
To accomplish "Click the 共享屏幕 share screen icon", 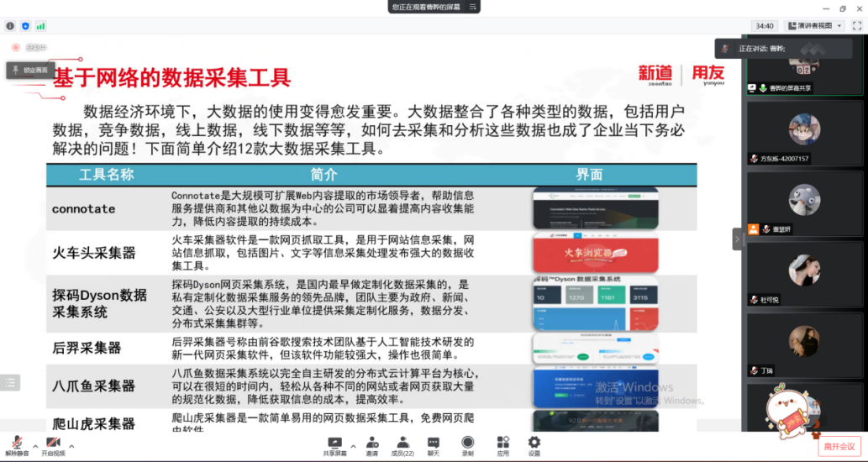I will tap(334, 444).
